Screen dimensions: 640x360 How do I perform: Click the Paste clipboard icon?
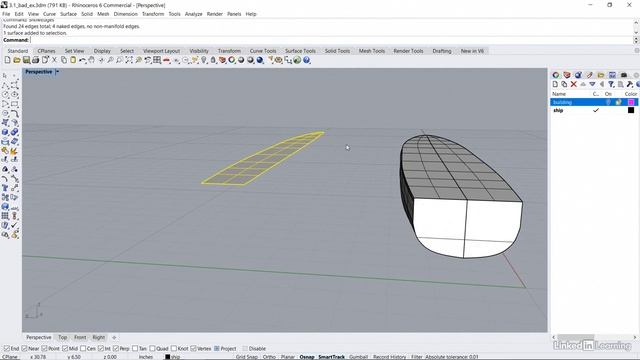coord(73,60)
